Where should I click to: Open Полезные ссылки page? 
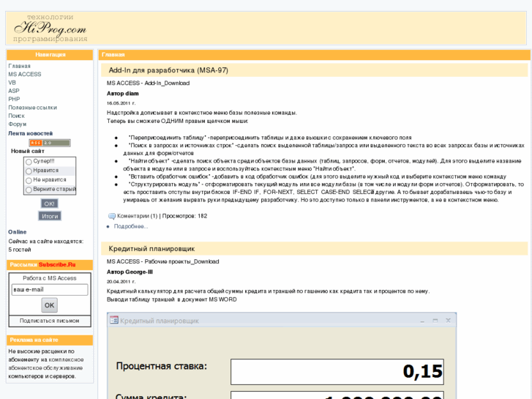[33, 108]
